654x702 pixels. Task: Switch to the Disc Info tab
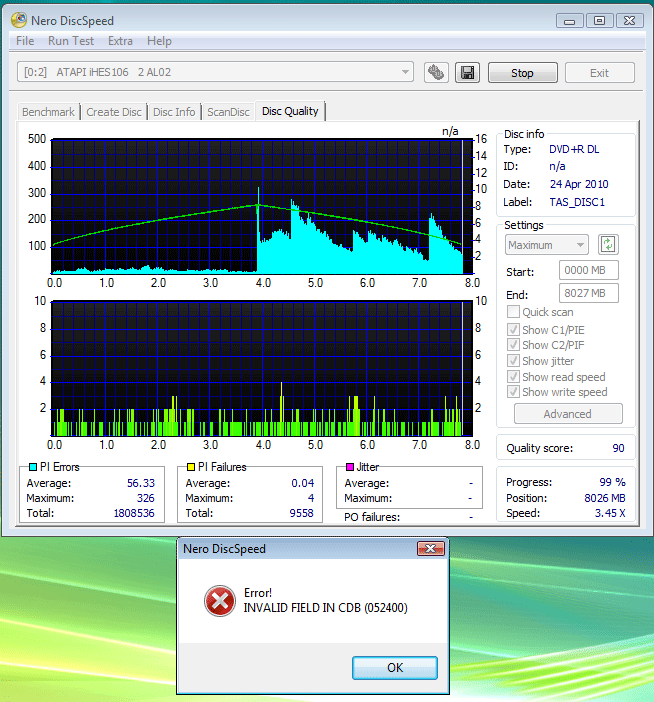(x=174, y=112)
